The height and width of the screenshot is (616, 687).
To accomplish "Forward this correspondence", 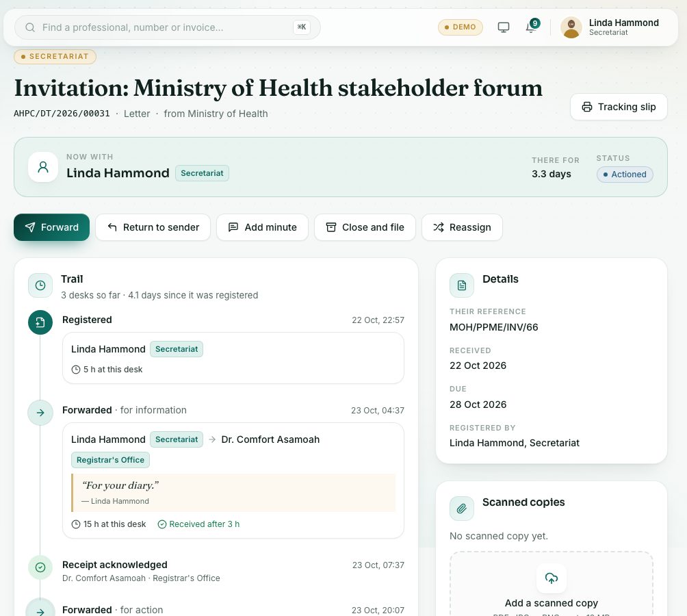I will click(x=52, y=227).
